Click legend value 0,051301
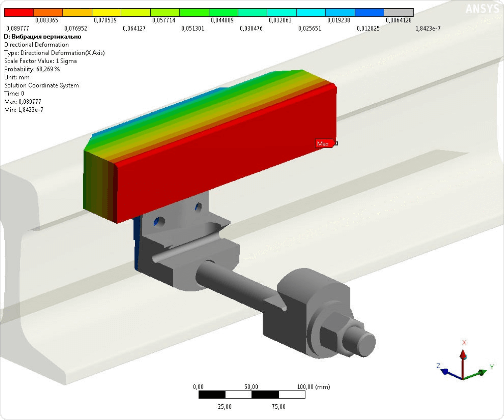Viewport: 504px width, 420px height. tap(193, 28)
